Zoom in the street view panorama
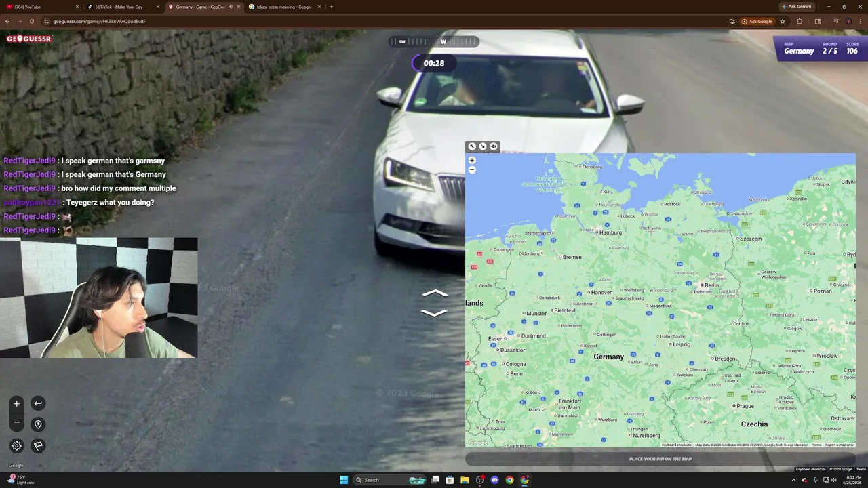The width and height of the screenshot is (868, 488). point(17,403)
